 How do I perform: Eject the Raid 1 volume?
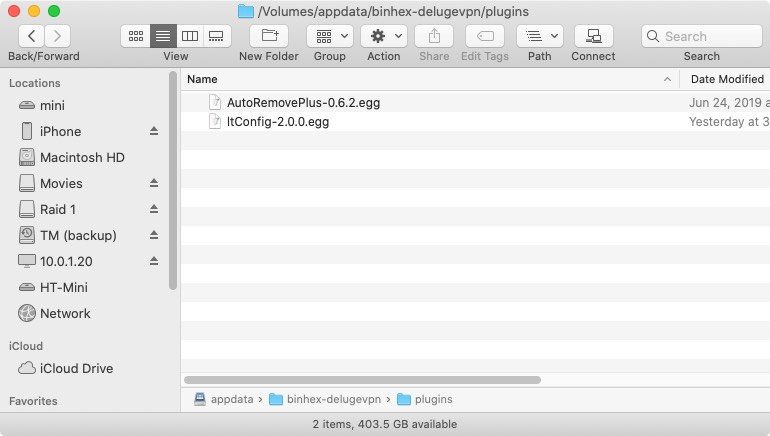tap(154, 209)
